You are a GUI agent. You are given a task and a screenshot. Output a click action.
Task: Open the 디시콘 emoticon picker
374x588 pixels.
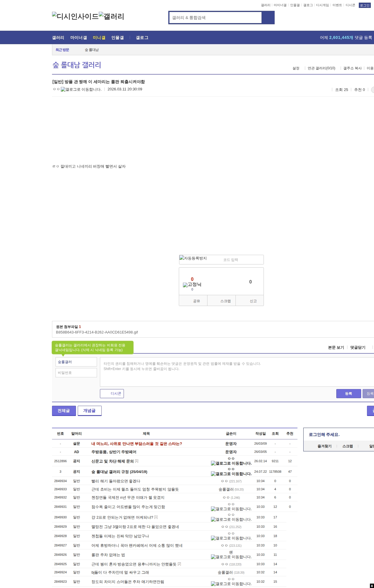coord(112,394)
